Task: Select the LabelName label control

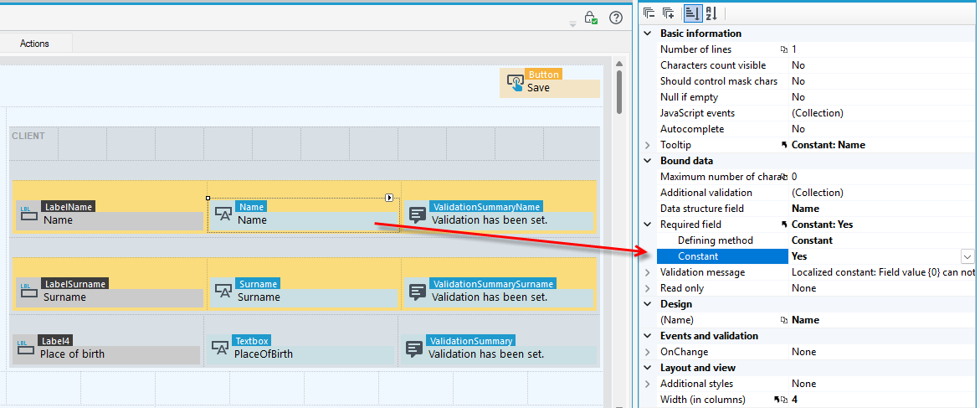Action: click(x=110, y=215)
